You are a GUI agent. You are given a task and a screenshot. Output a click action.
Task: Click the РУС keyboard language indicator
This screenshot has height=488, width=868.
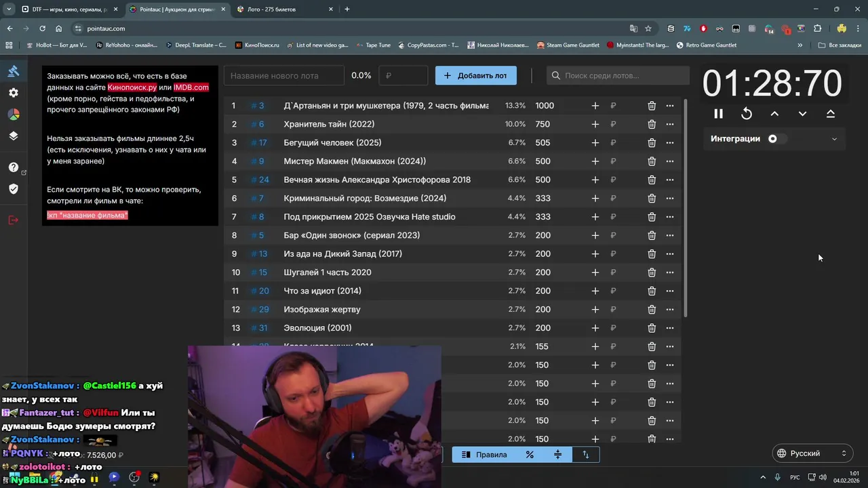794,477
